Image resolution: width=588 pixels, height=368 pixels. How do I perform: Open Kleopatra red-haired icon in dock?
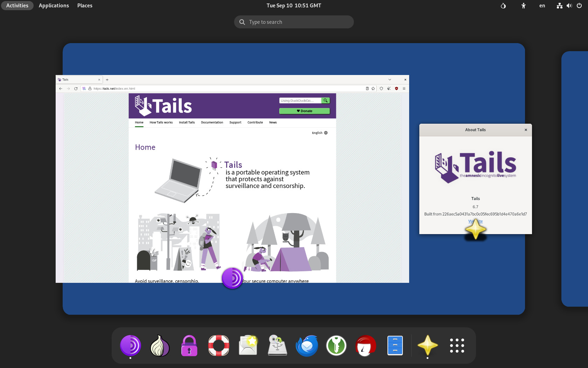[x=366, y=346]
